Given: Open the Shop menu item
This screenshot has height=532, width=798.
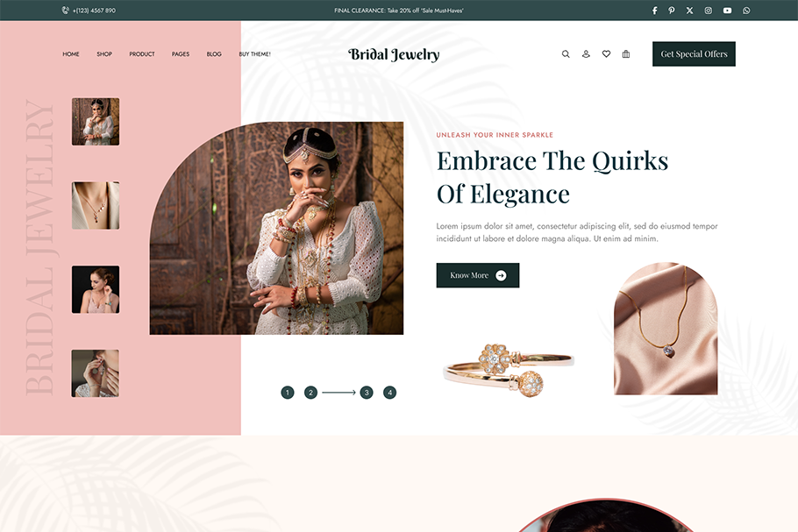Looking at the screenshot, I should coord(104,54).
